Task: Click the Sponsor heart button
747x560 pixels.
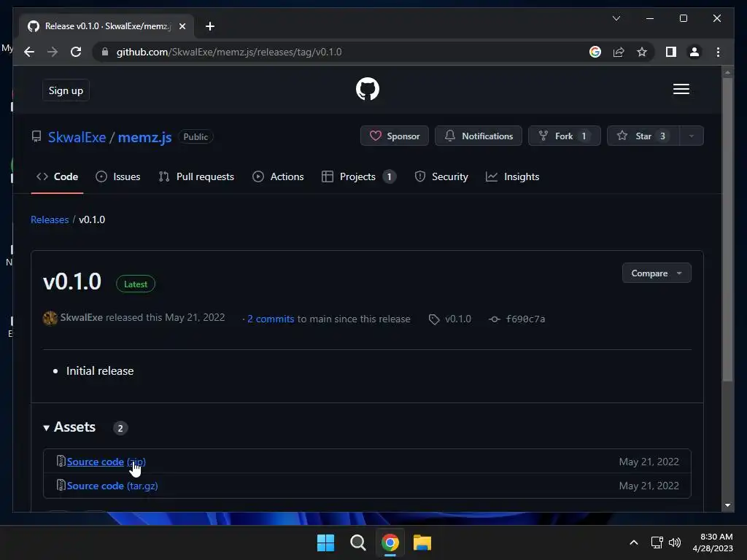Action: tap(395, 136)
